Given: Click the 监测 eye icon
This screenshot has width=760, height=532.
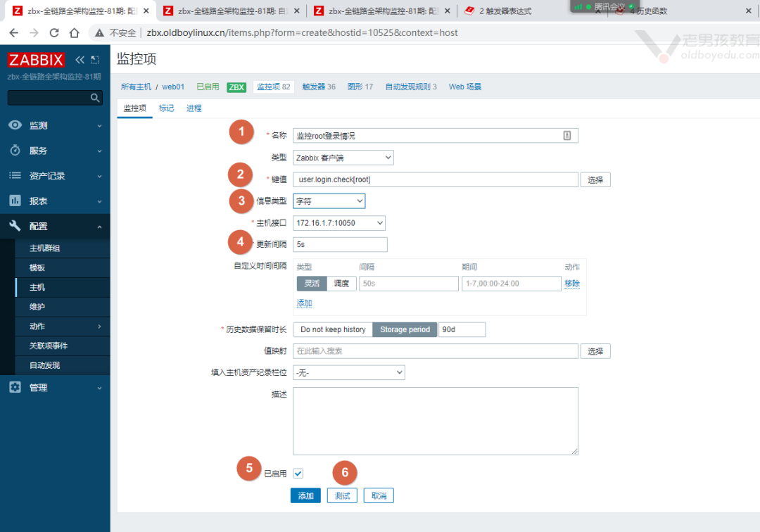Looking at the screenshot, I should point(15,125).
